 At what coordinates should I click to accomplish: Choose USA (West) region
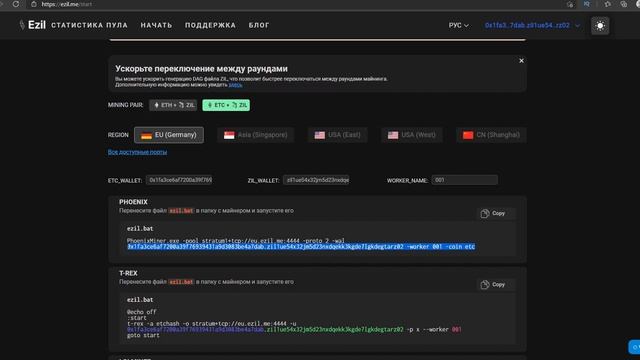coord(412,135)
